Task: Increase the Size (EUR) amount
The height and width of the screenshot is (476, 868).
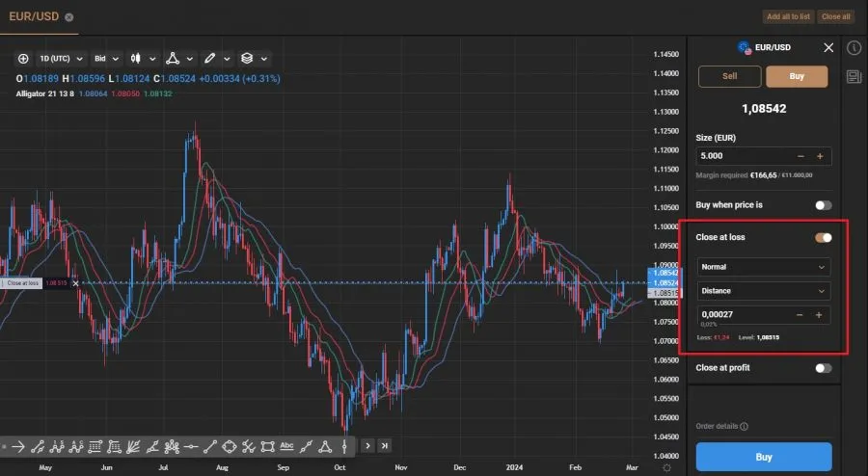Action: [820, 156]
